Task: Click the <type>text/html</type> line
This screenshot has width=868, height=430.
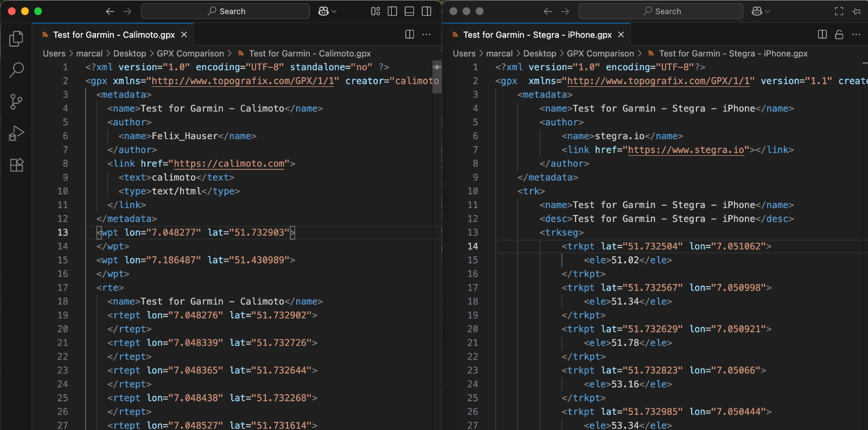Action: [179, 191]
